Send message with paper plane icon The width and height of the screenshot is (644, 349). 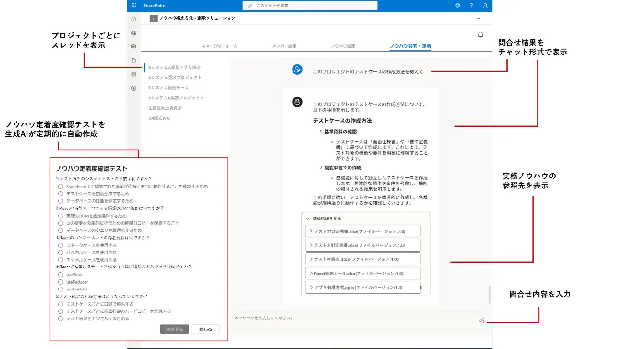pos(481,321)
